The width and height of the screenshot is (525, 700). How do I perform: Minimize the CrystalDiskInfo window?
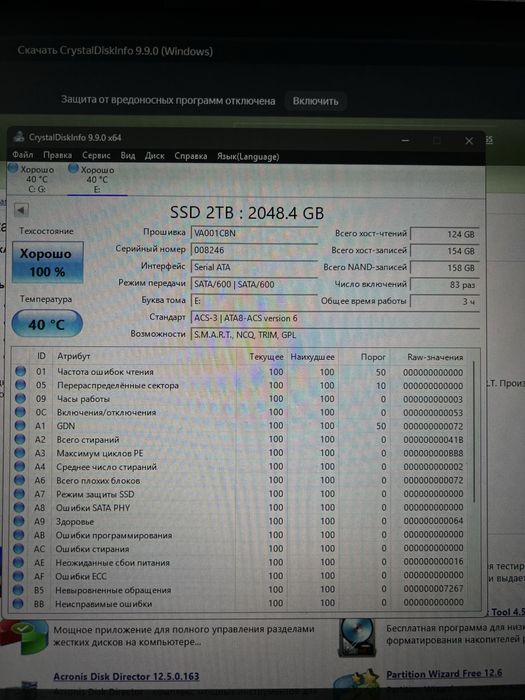(x=405, y=140)
